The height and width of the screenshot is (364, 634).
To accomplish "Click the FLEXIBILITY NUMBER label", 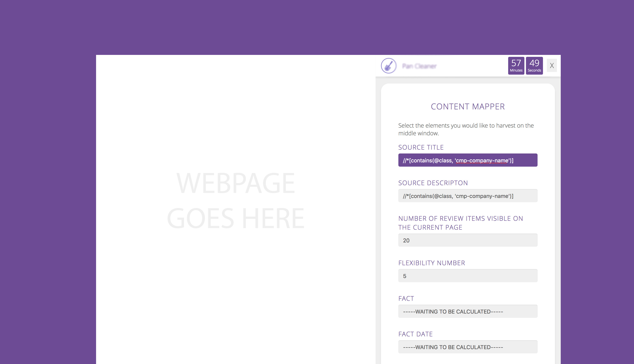I will pos(432,263).
